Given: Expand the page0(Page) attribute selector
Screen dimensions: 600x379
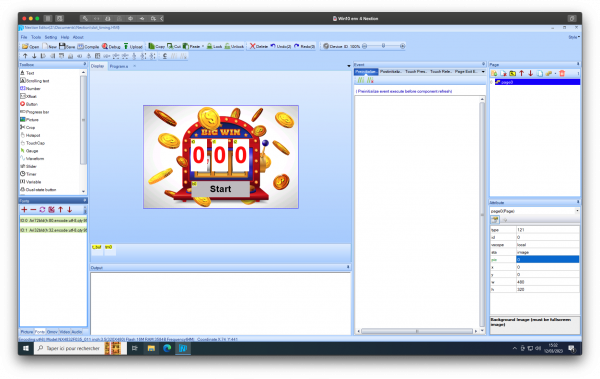Looking at the screenshot, I should (577, 211).
